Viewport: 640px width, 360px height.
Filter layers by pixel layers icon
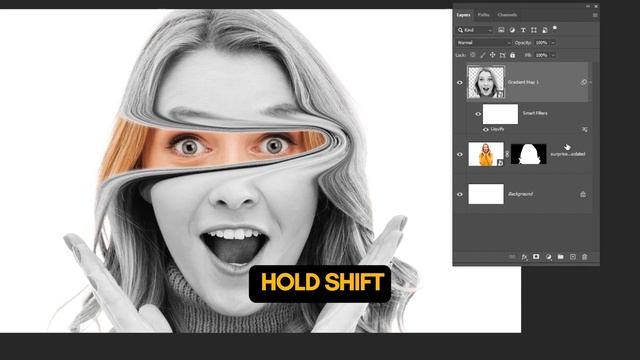[501, 30]
